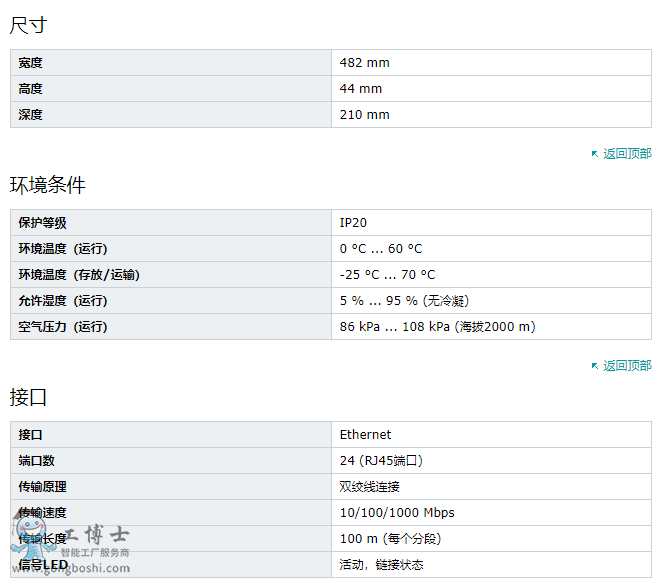This screenshot has width=666, height=588.
Task: Click the 双绞线连接 transmission principle value
Action: point(370,487)
